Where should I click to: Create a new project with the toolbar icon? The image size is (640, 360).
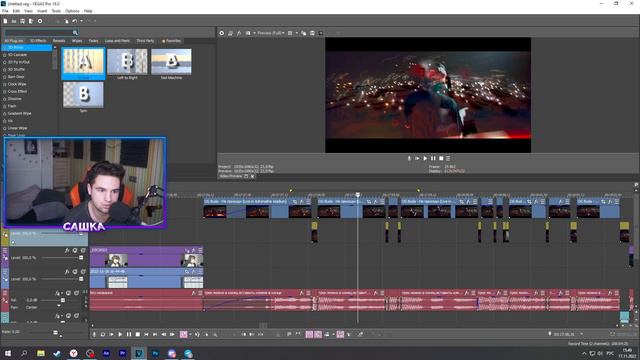(x=5, y=21)
